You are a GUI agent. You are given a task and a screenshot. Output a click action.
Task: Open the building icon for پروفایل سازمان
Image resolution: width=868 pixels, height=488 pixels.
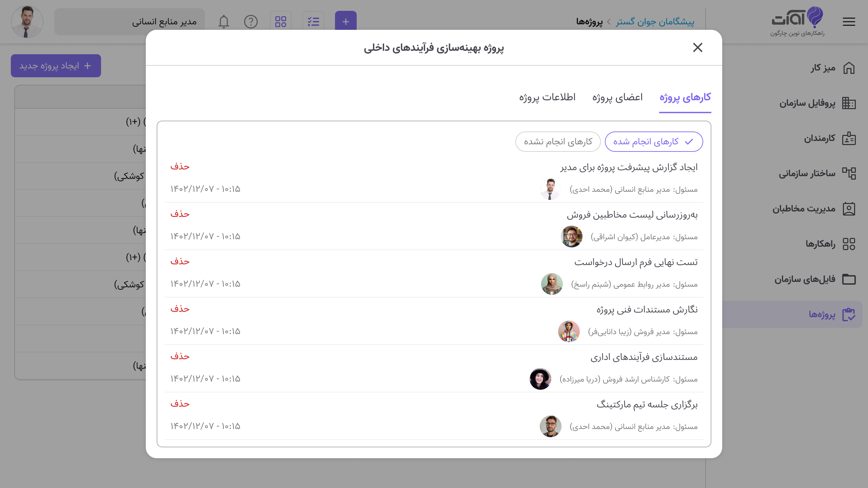click(849, 103)
